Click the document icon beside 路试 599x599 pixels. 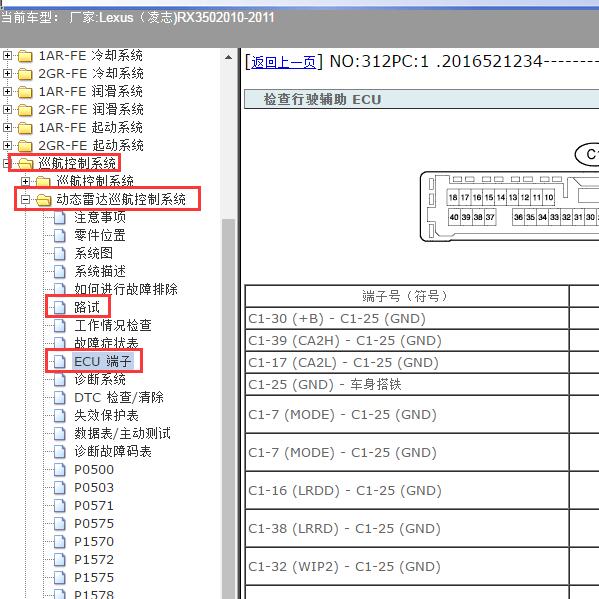pos(60,308)
